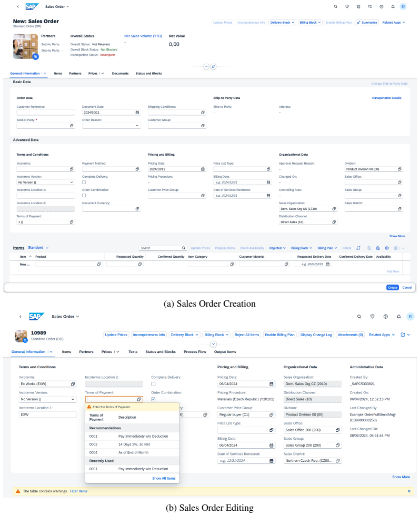Viewport: 420px width, 516px height.
Task: Click the Filter Items link in the warning strip
Action: click(78, 491)
